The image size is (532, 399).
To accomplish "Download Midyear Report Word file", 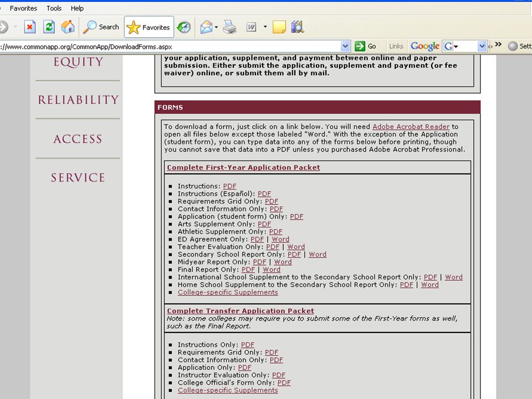I will 283,262.
